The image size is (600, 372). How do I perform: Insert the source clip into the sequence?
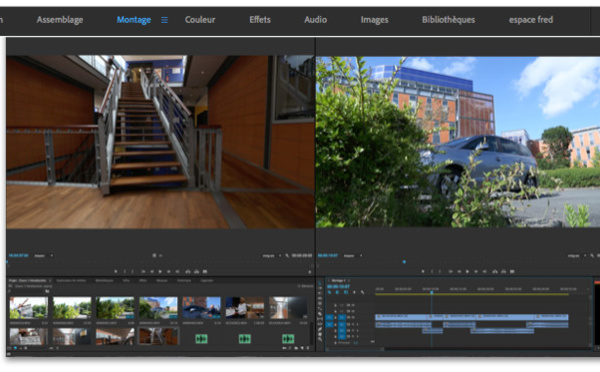point(188,271)
